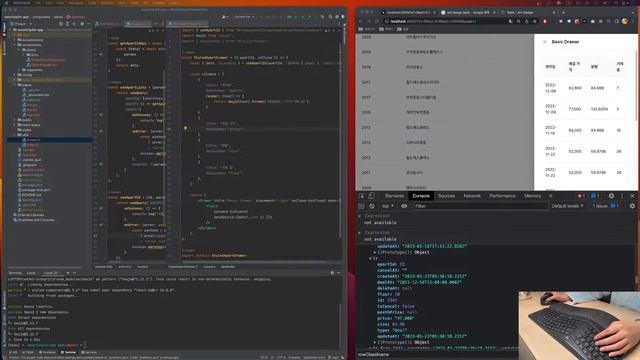Toggle the DevTools device toolbar icon
640x360 pixels.
[371, 196]
